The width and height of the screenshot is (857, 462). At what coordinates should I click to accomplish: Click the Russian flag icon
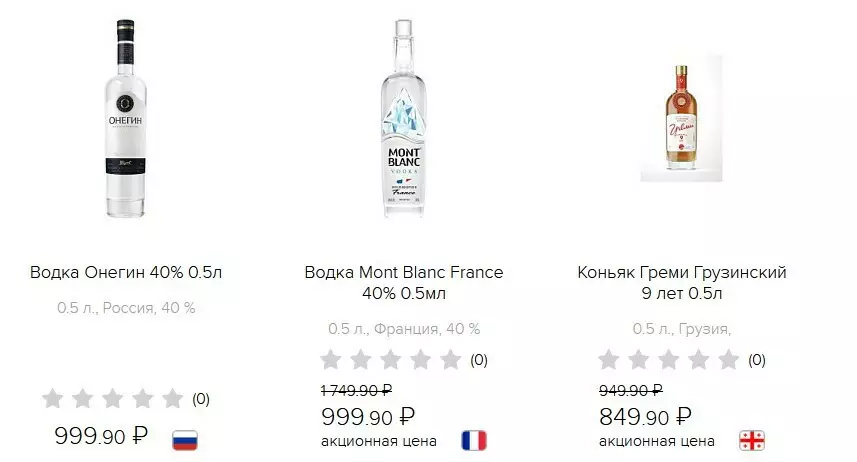point(186,439)
